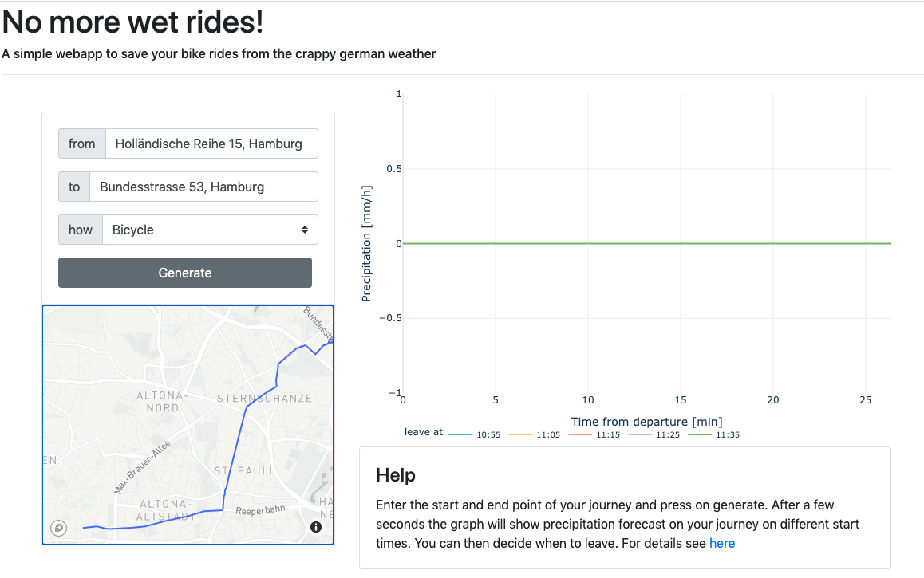The image size is (924, 578).
Task: Click the STERNSCHANZE map label
Action: [265, 399]
